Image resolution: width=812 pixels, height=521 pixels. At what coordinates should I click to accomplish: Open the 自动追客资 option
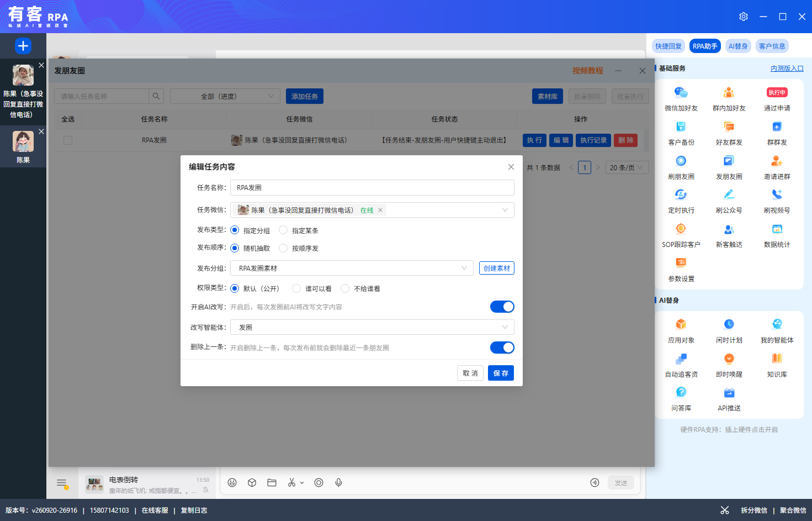tap(681, 365)
